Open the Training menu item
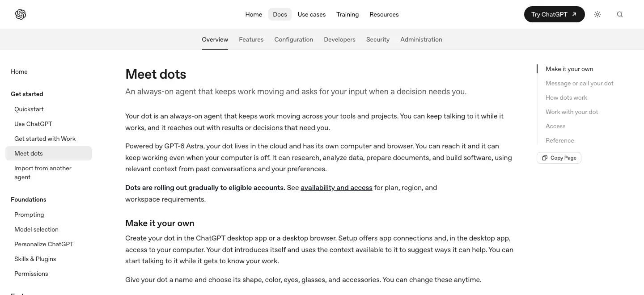This screenshot has height=295, width=644. (x=347, y=14)
